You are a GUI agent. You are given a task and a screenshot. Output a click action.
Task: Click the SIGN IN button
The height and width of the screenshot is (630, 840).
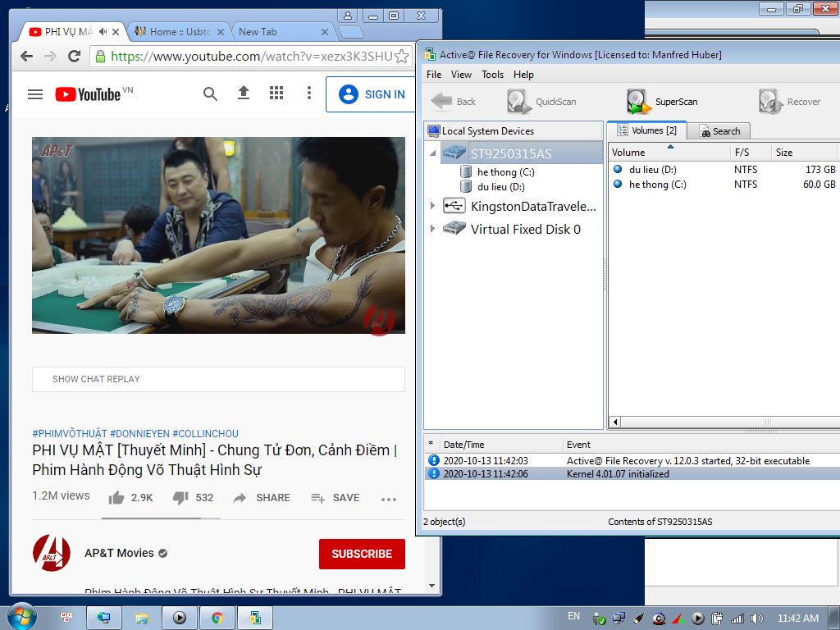click(372, 94)
